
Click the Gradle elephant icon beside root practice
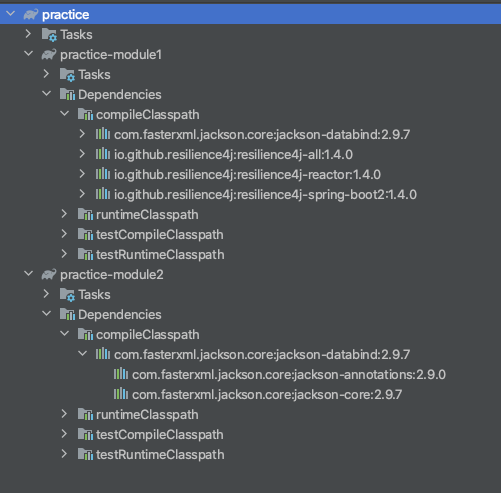coord(31,14)
